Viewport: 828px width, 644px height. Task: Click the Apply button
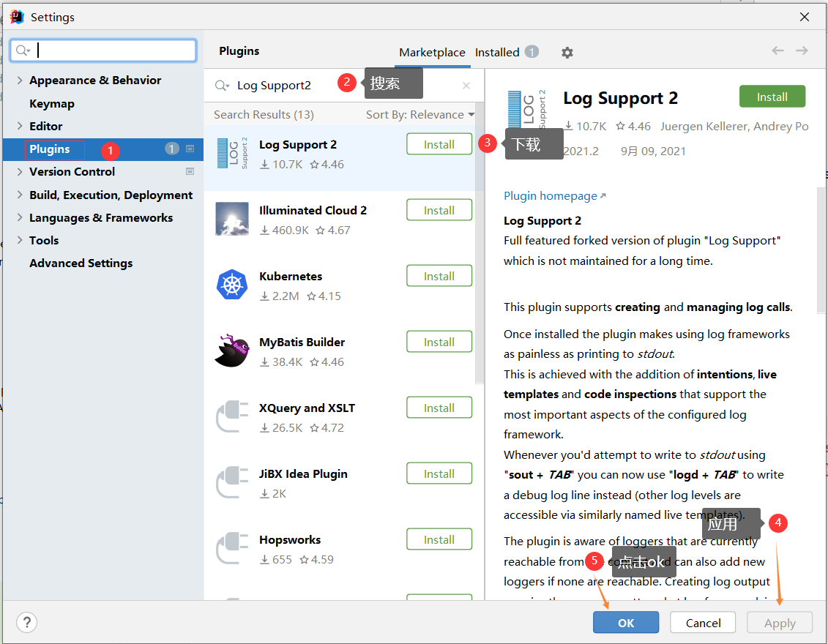pyautogui.click(x=780, y=622)
